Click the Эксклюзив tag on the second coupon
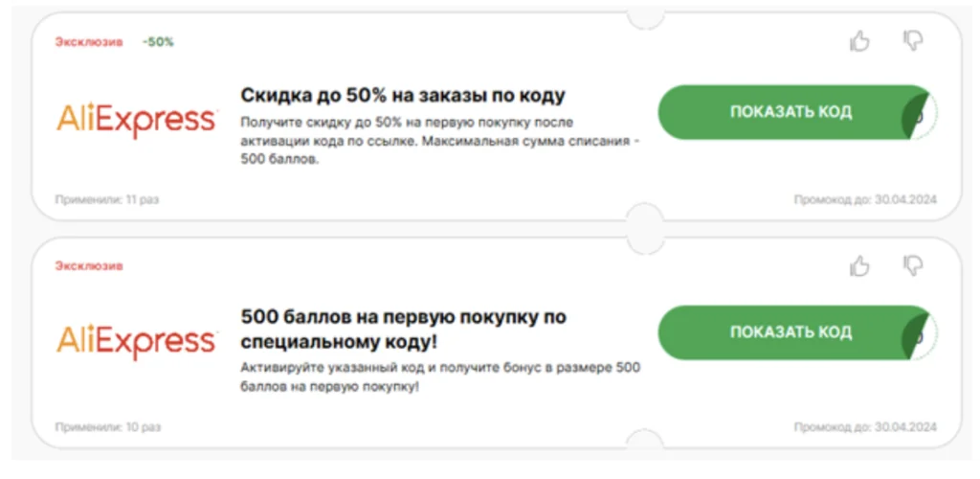This screenshot has width=980, height=479. coord(89,265)
